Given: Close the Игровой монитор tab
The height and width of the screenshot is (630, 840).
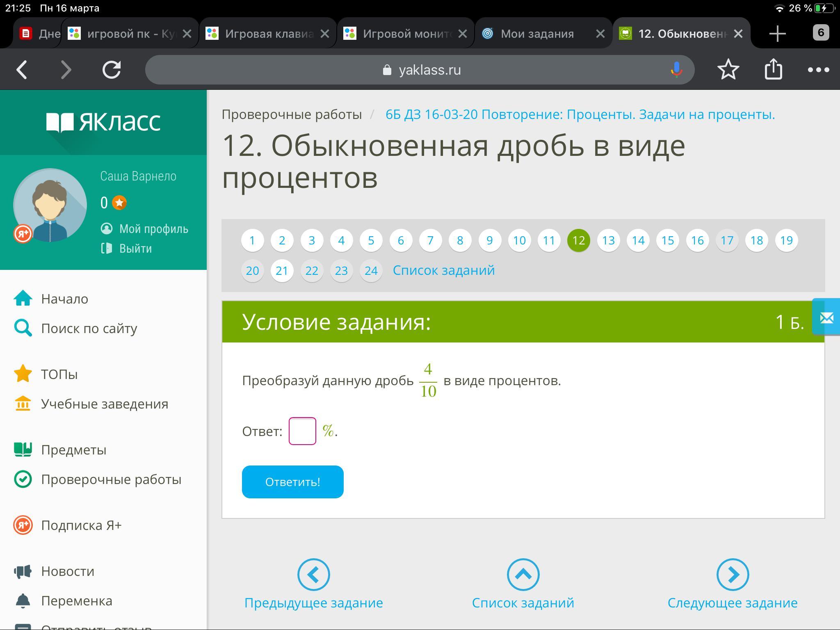Looking at the screenshot, I should click(462, 34).
